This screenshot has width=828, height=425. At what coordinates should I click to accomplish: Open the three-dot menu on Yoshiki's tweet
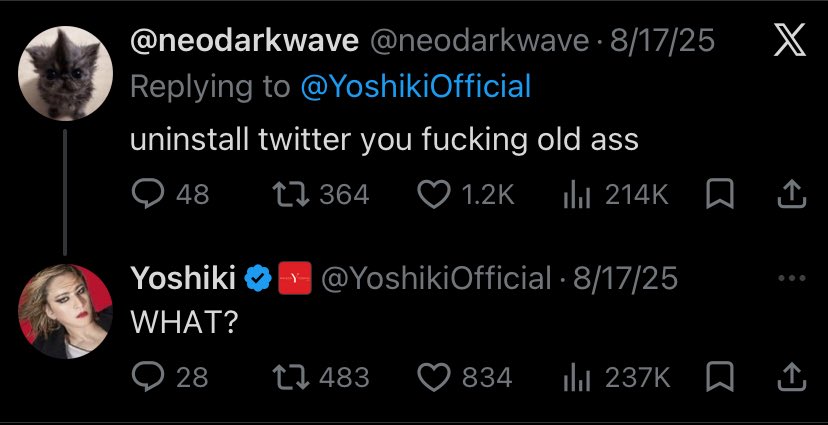(792, 278)
